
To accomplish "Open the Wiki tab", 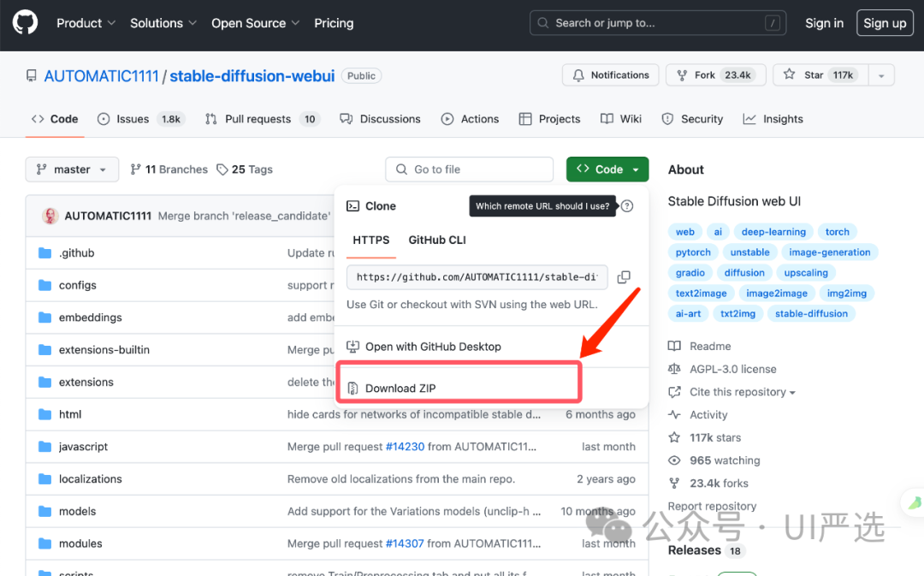I will [621, 119].
